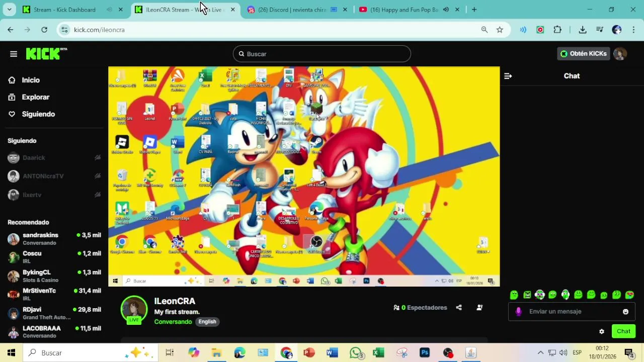Click the Chrome address bar URL

tap(99, 30)
